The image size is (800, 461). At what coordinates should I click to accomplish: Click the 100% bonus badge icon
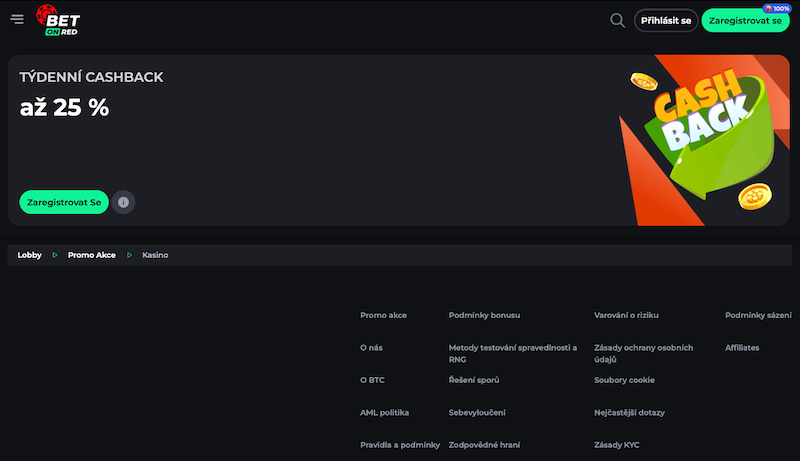click(x=775, y=8)
